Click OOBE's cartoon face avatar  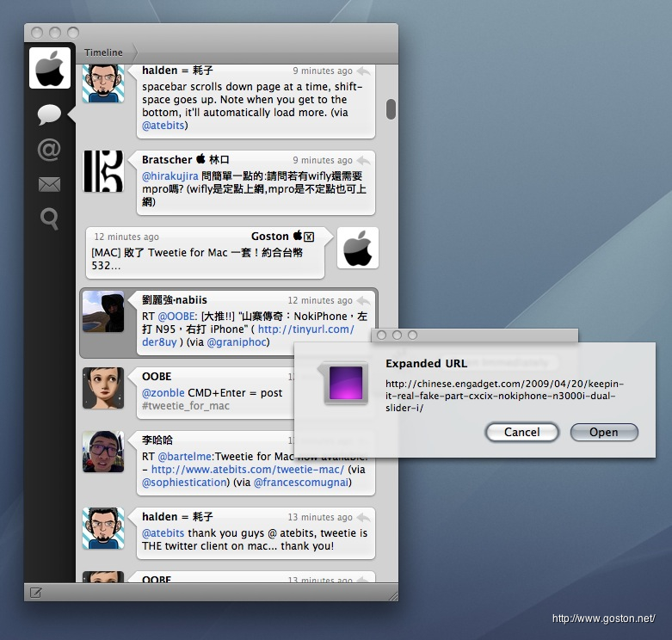(103, 388)
